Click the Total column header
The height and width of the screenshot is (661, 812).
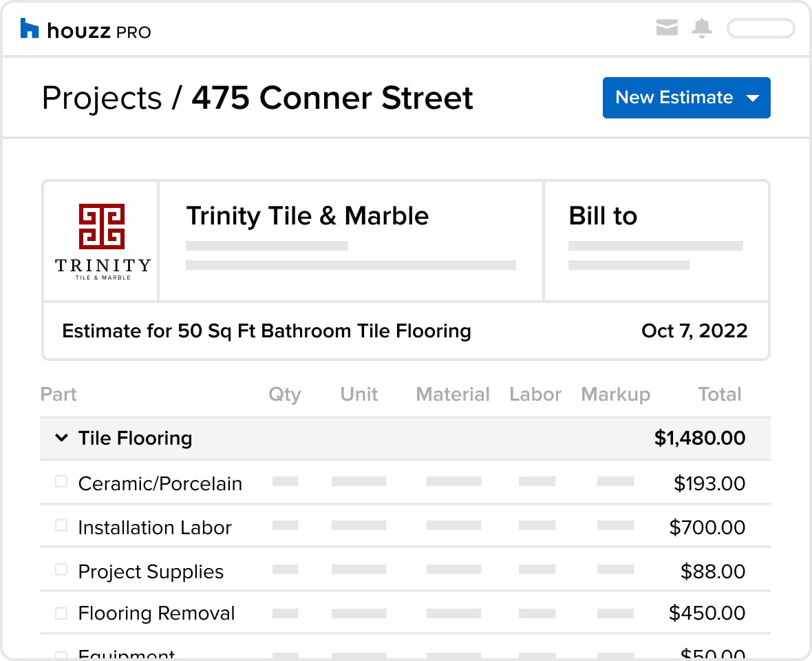(720, 395)
